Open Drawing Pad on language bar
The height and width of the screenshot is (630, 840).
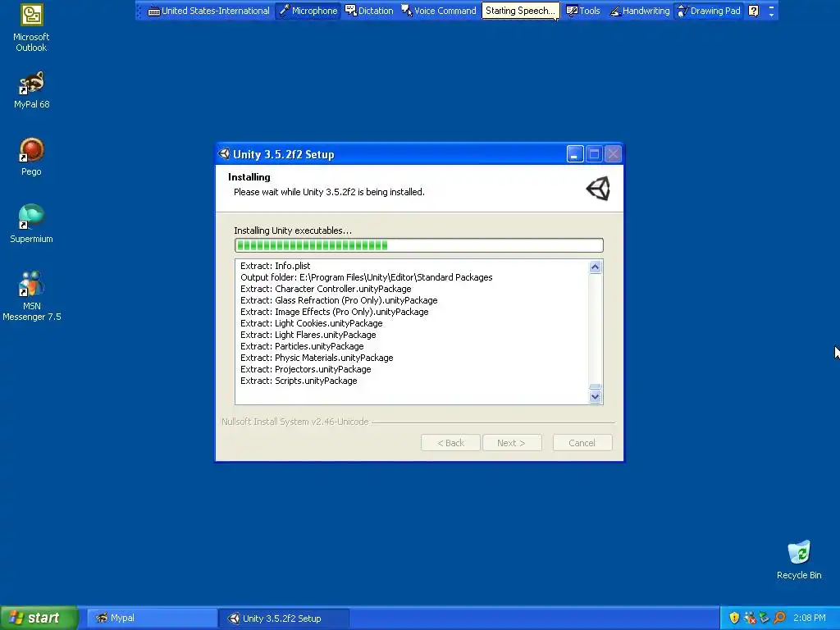point(709,11)
